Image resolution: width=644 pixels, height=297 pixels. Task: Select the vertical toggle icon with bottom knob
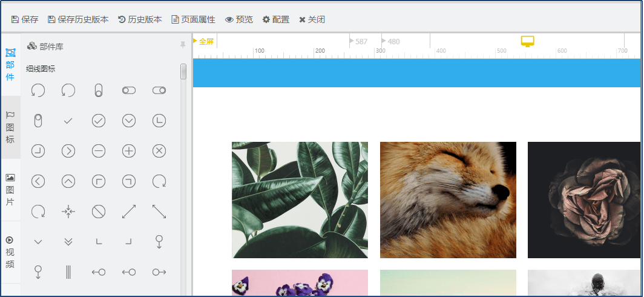point(99,90)
